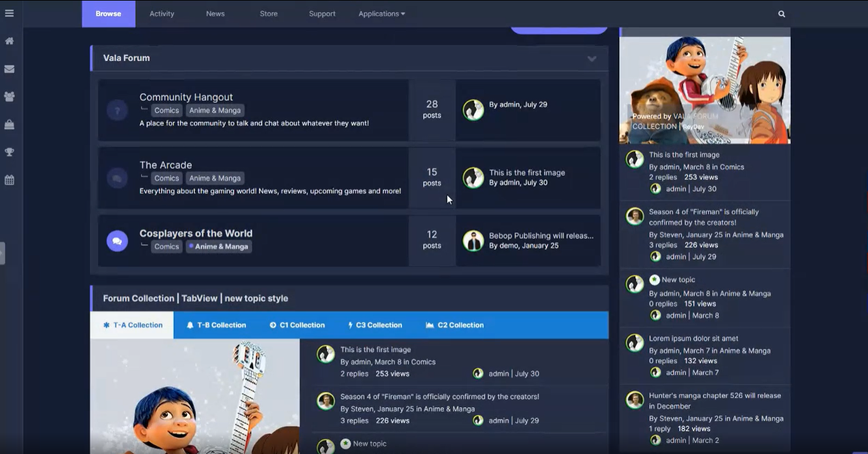Click avatar beside tab list 'Season 4 of Fireman'
The width and height of the screenshot is (868, 454).
(x=326, y=401)
